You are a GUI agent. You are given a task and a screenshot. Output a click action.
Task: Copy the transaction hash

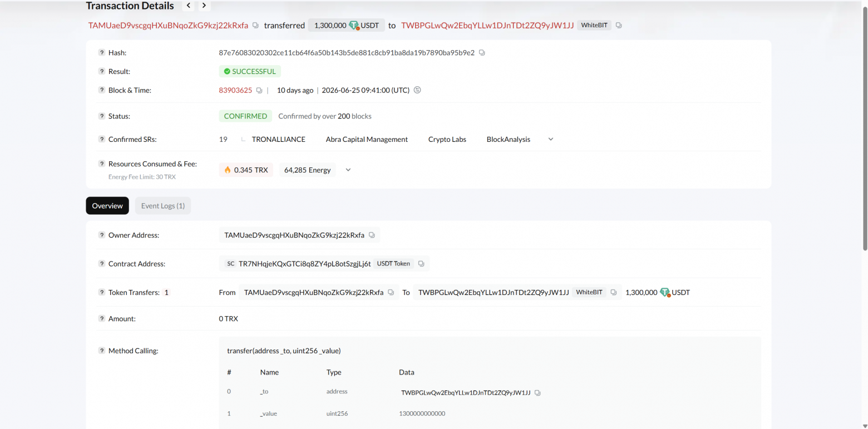click(x=482, y=53)
